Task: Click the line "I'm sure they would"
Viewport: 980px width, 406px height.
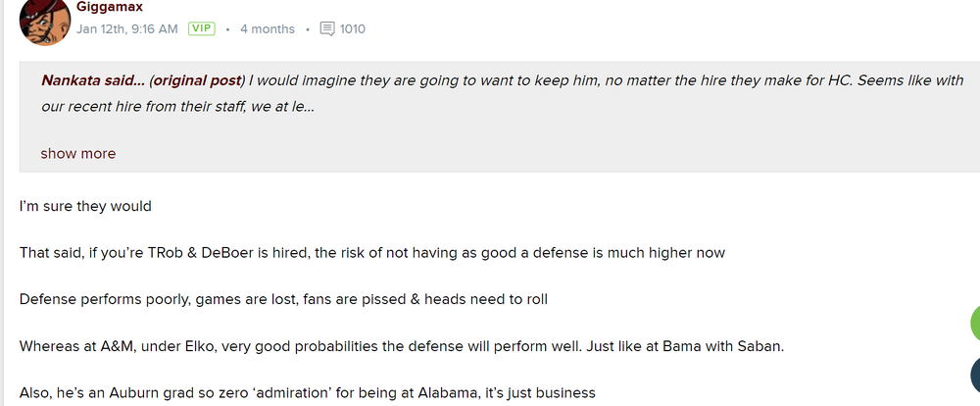Action: pos(86,207)
